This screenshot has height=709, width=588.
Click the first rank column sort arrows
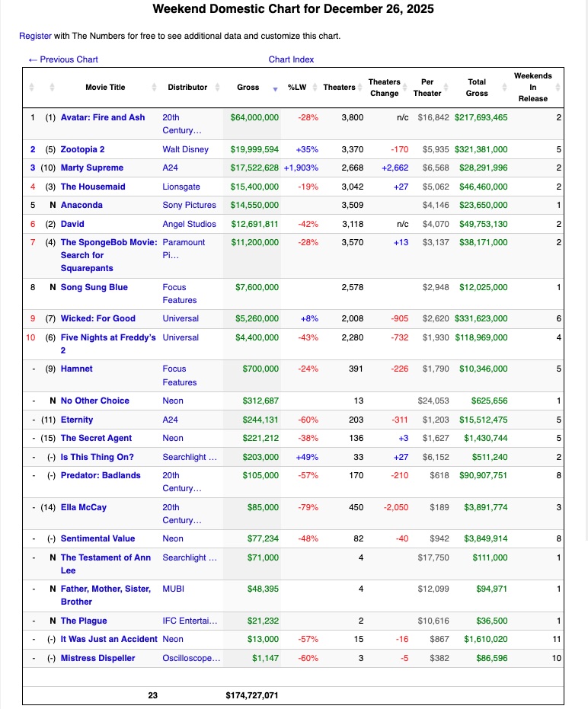pos(31,88)
